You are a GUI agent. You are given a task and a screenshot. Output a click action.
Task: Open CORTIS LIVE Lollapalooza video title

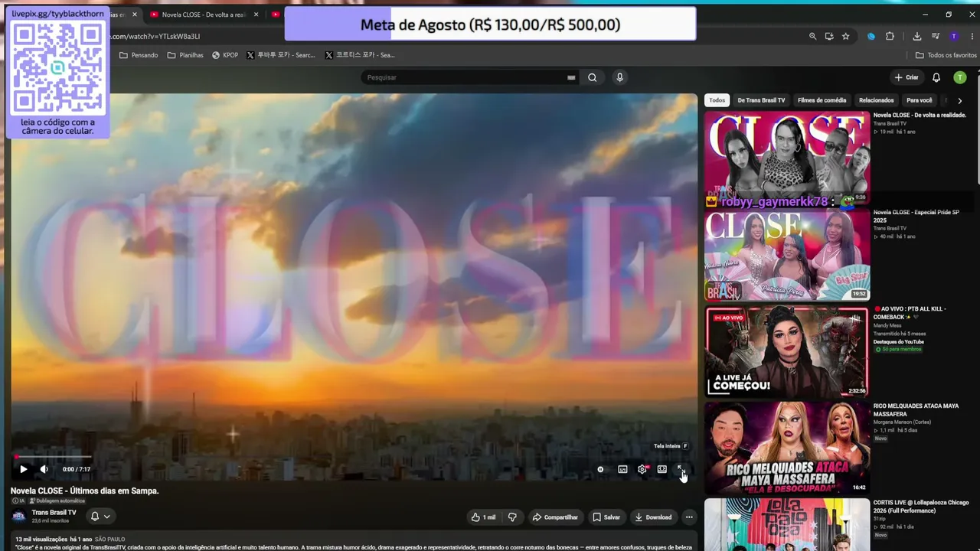pyautogui.click(x=921, y=507)
